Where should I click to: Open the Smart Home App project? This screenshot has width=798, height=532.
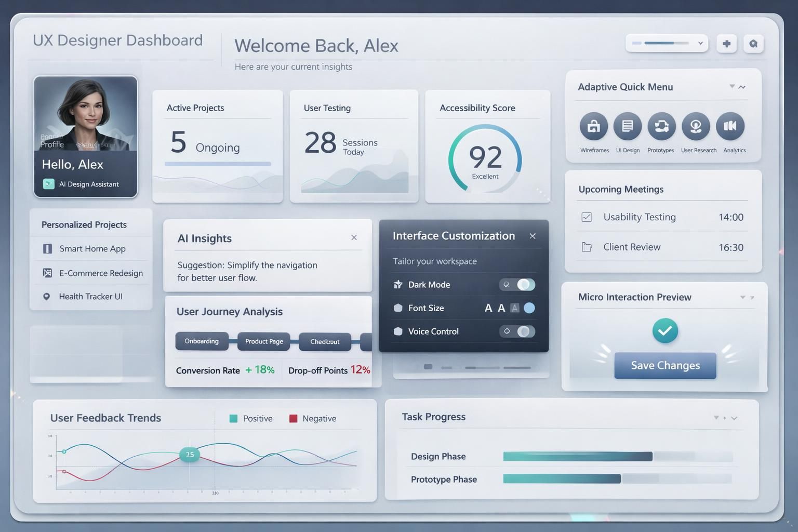pyautogui.click(x=92, y=249)
